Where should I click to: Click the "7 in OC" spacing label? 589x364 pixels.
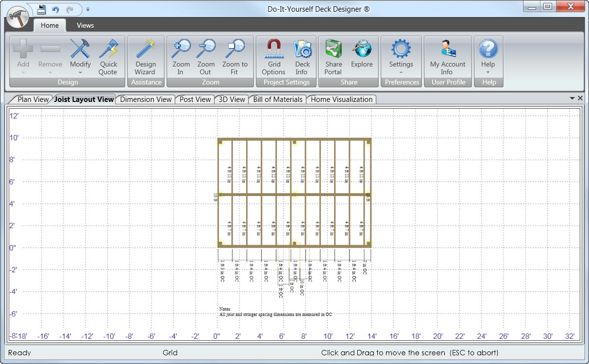point(365,268)
